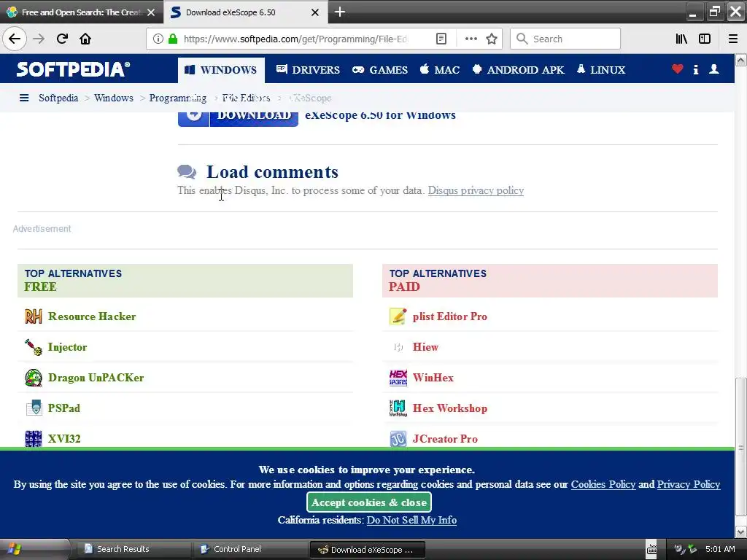The image size is (747, 560).
Task: Click the green padlock security icon
Action: tap(173, 39)
